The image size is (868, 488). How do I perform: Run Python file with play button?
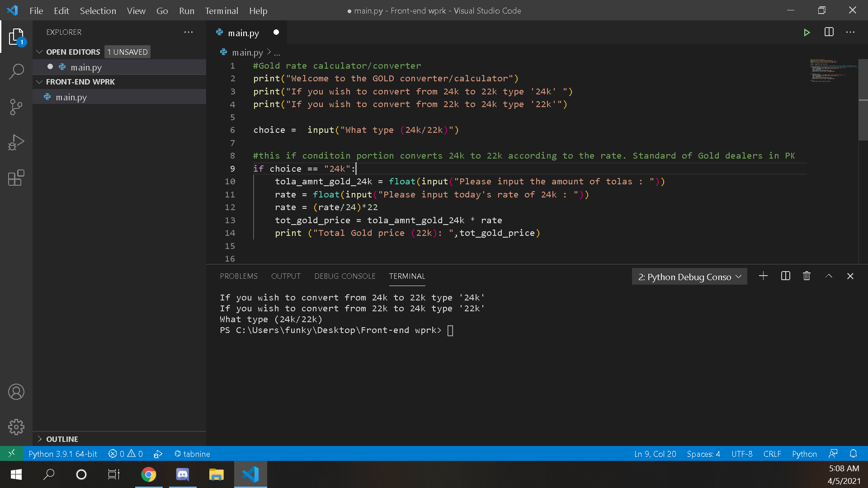coord(807,33)
